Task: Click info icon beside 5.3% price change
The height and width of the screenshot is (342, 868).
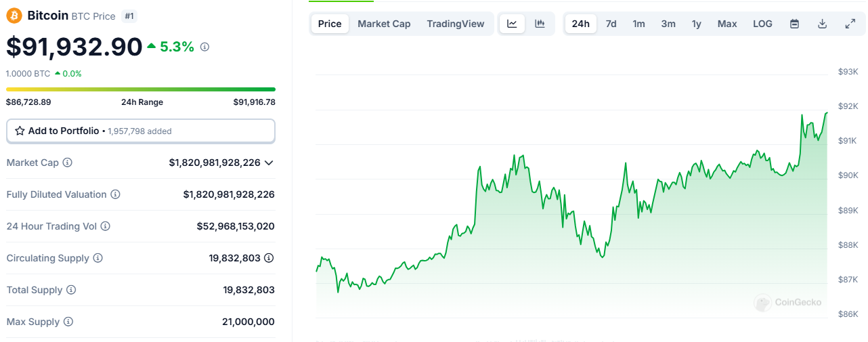Action: (205, 47)
